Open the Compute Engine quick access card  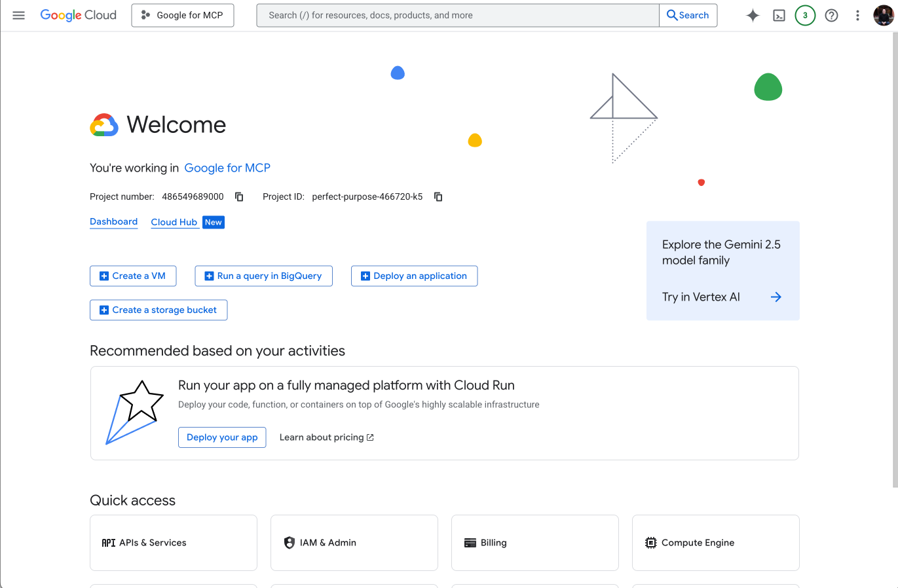[x=716, y=543]
